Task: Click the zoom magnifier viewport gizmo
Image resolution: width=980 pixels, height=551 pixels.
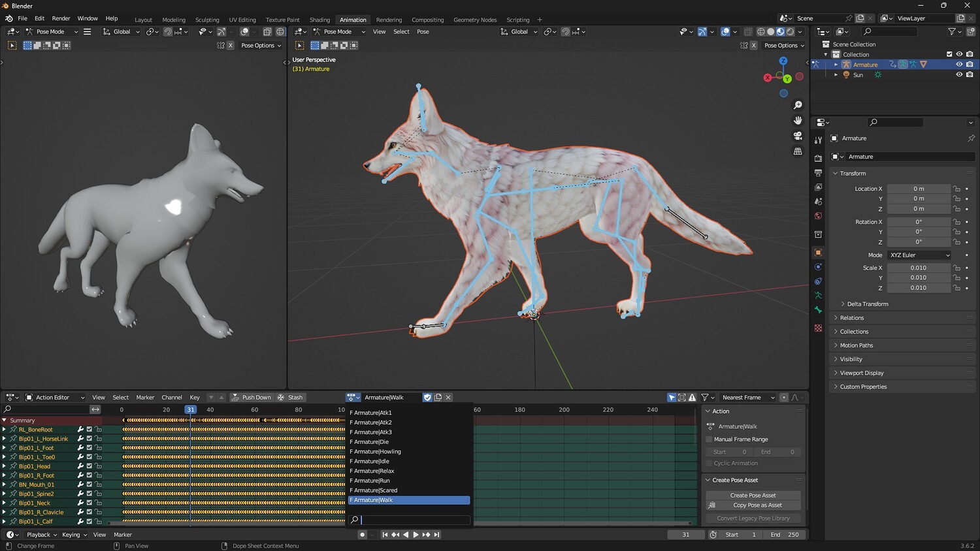Action: coord(798,105)
